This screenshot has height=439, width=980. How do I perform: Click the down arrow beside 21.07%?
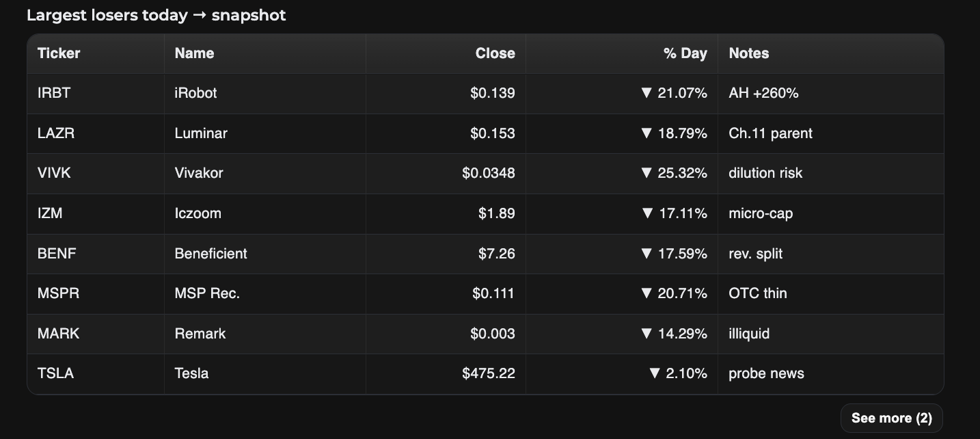tap(646, 93)
